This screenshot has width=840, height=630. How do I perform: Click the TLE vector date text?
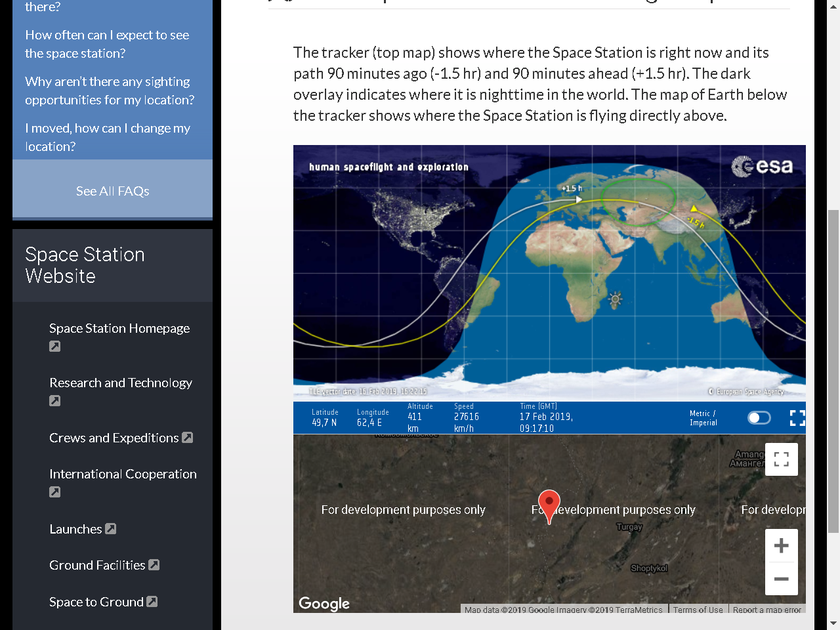tap(368, 392)
